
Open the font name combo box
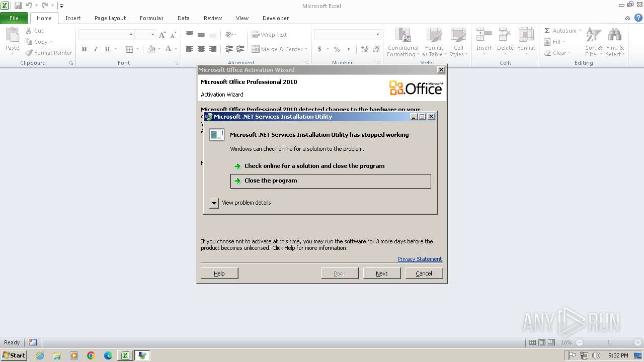[106, 35]
